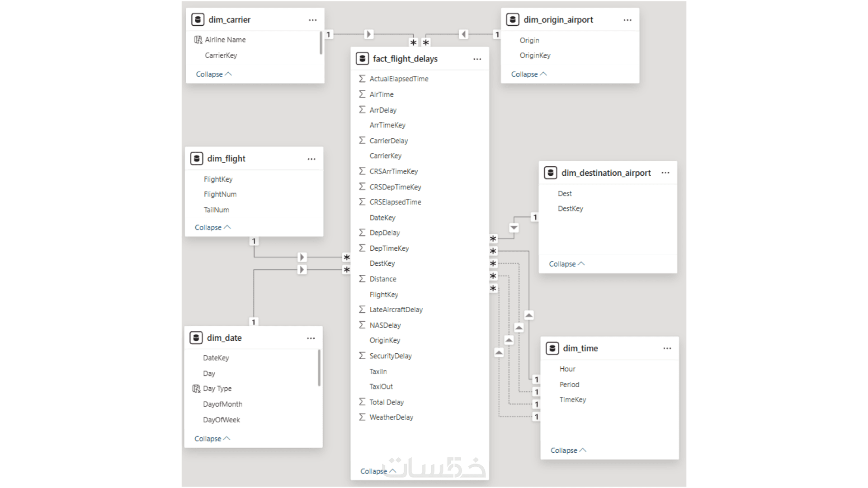Select the Total Delay field

387,402
